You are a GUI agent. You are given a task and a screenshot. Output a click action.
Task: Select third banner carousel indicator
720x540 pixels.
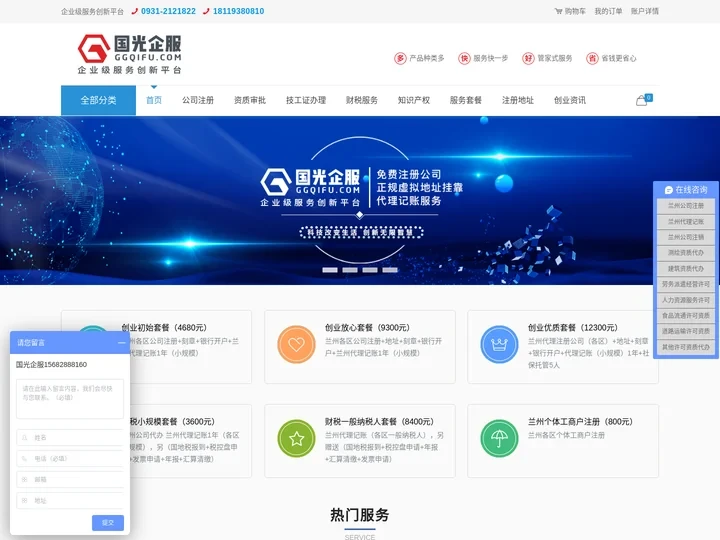370,270
